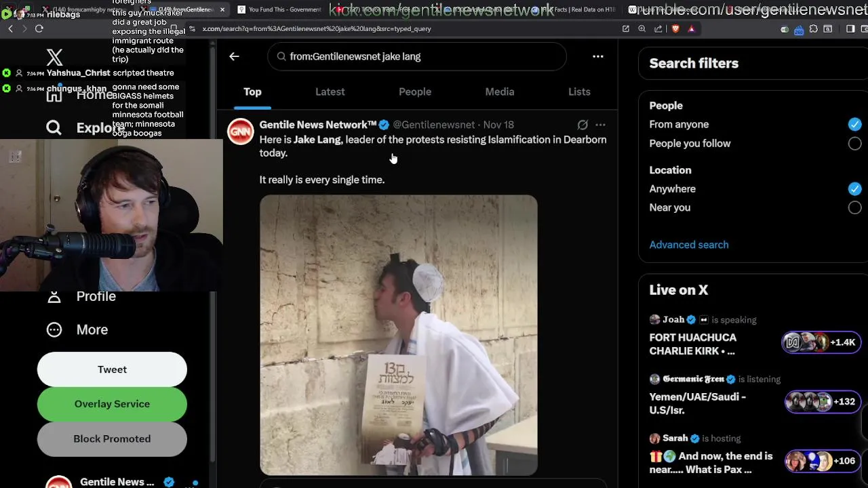Image resolution: width=868 pixels, height=488 pixels.
Task: Switch to the People tab
Action: pyautogui.click(x=415, y=91)
